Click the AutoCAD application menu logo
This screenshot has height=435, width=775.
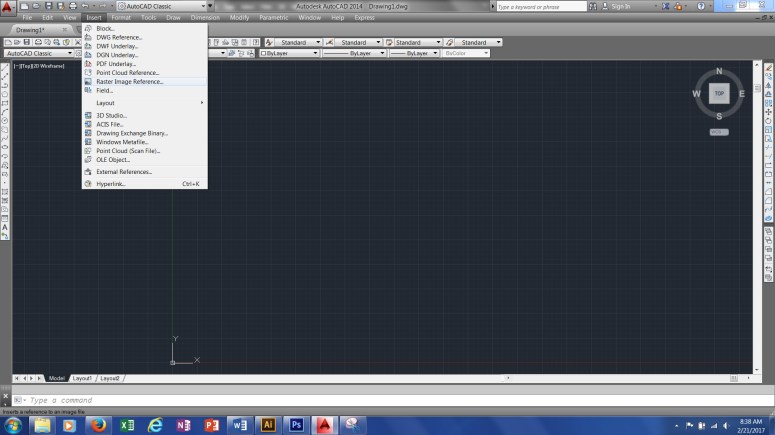coord(9,8)
